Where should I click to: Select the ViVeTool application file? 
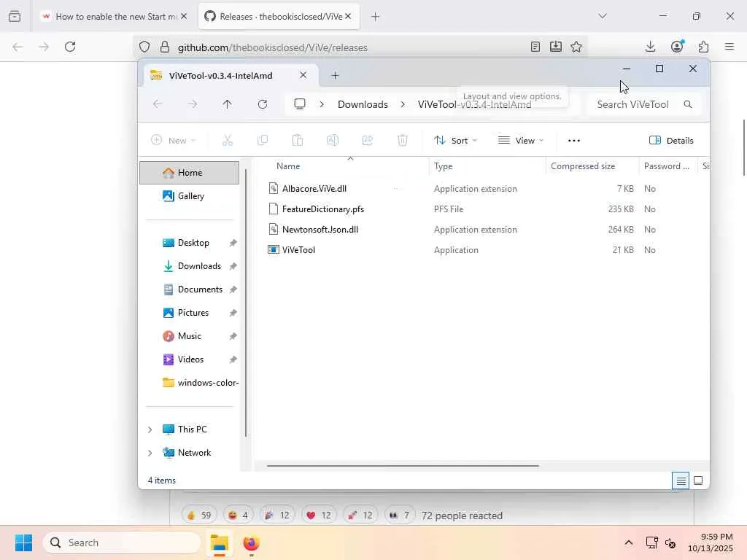pyautogui.click(x=298, y=250)
